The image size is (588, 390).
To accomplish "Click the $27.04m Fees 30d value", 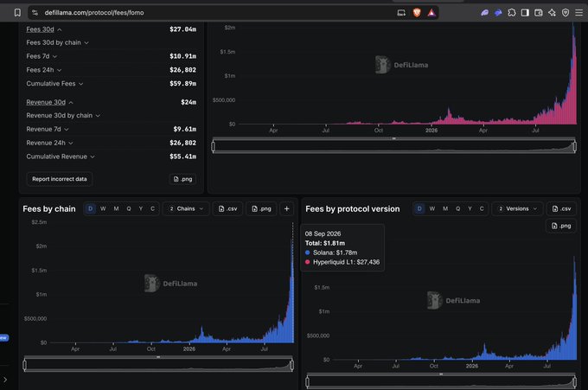I will pos(182,29).
